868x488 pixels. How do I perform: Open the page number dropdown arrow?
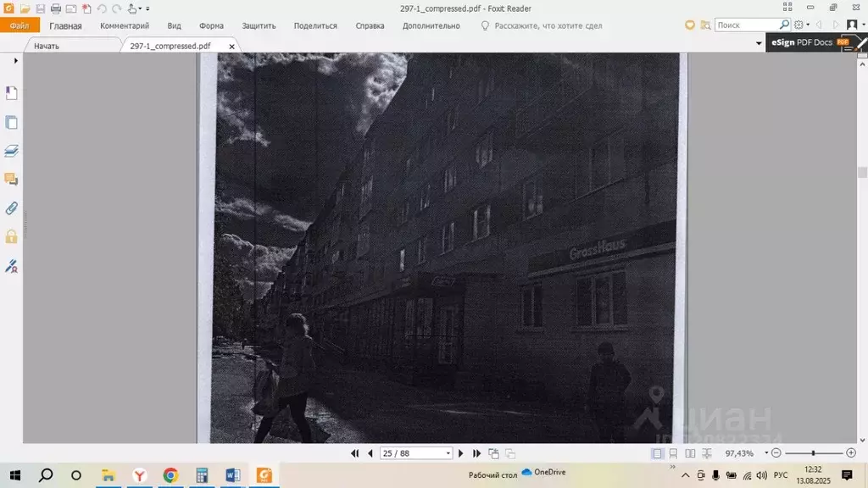tap(448, 454)
